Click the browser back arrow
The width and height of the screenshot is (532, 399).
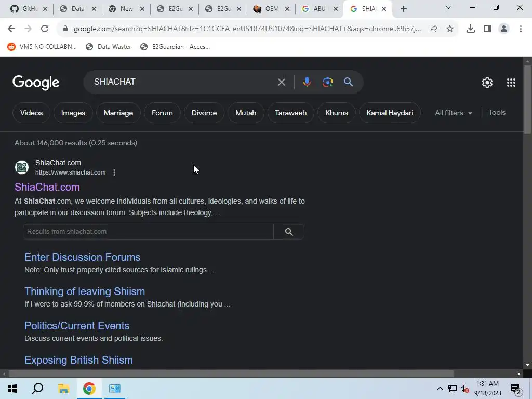(x=11, y=29)
